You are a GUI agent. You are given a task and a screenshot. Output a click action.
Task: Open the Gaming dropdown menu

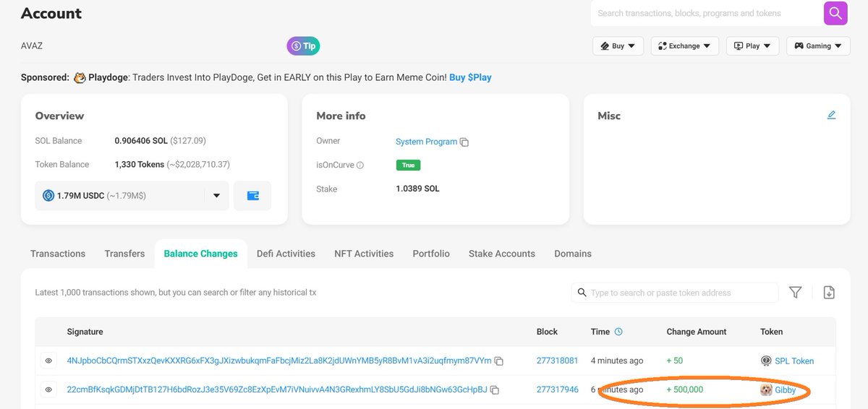click(818, 46)
